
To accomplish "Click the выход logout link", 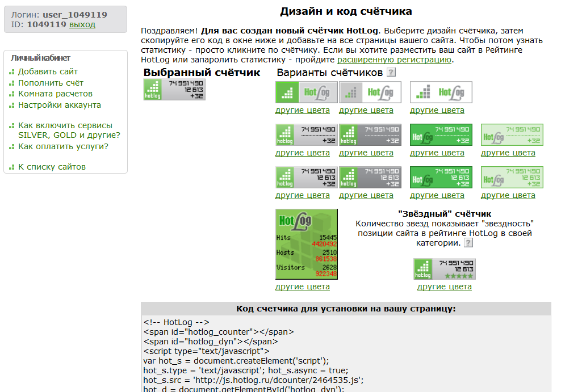I will click(x=82, y=24).
